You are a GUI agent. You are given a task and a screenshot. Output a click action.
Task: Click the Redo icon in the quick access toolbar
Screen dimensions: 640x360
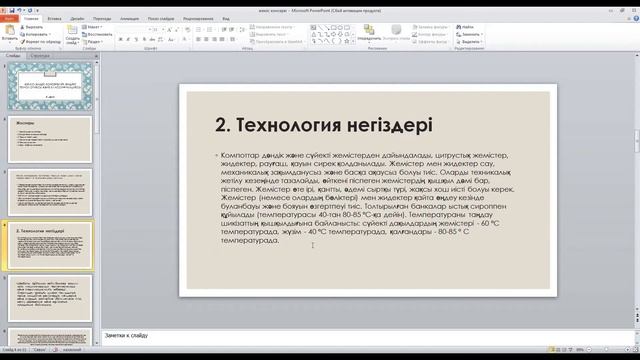pos(30,11)
